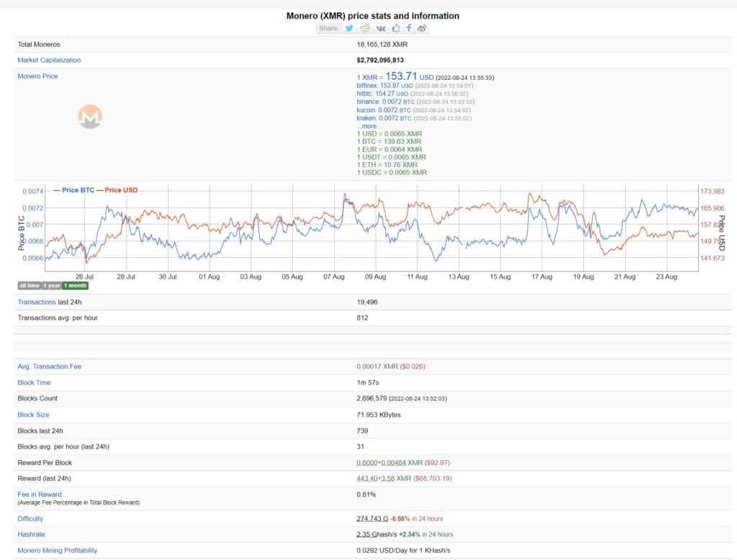
Task: Expand the ...more... exchange rates list
Action: (368, 125)
